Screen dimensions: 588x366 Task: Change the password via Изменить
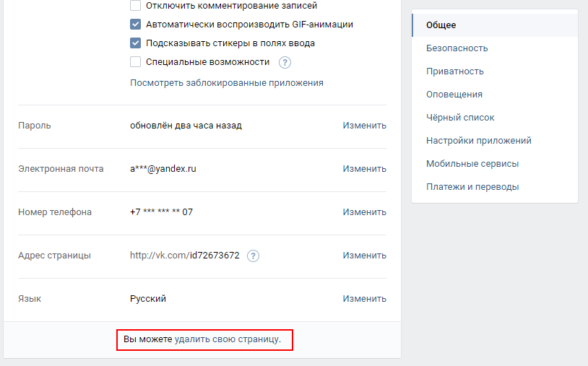pyautogui.click(x=364, y=126)
